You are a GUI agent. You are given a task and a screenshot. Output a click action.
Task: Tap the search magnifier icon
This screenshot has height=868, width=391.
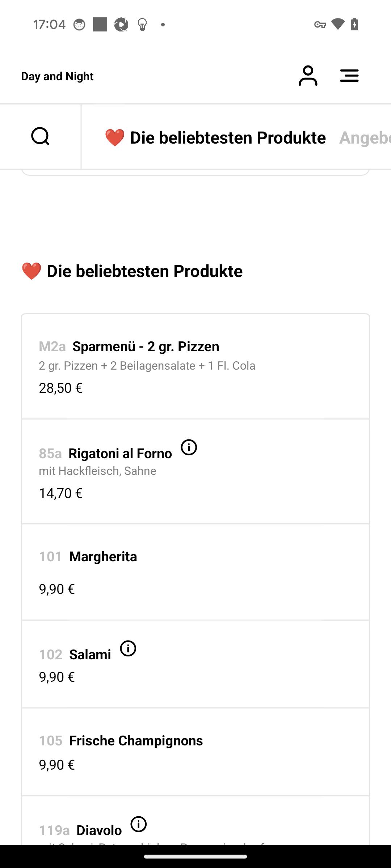coord(40,136)
